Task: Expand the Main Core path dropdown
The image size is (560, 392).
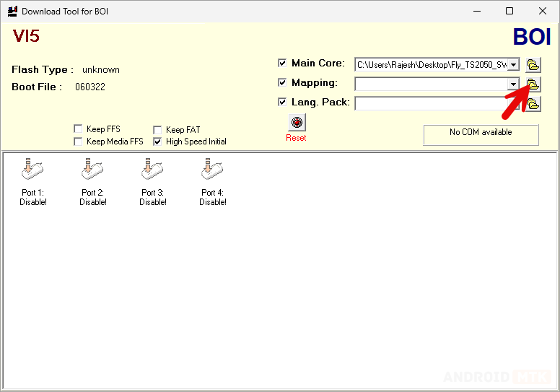Action: (x=513, y=65)
